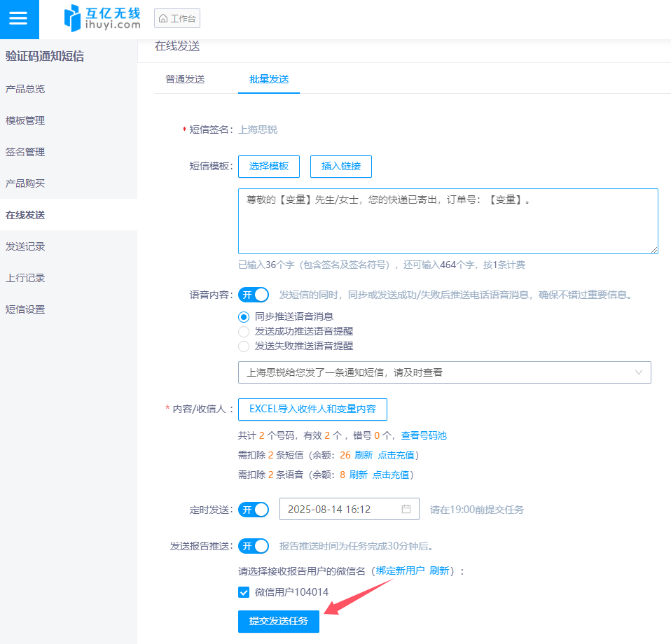Select 发送失败推送语音提醒 radio option

pyautogui.click(x=244, y=346)
